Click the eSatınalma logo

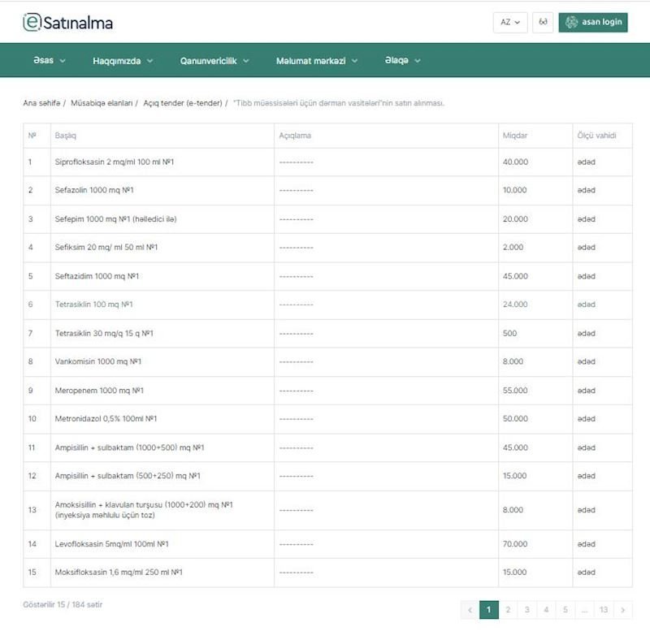click(x=68, y=23)
